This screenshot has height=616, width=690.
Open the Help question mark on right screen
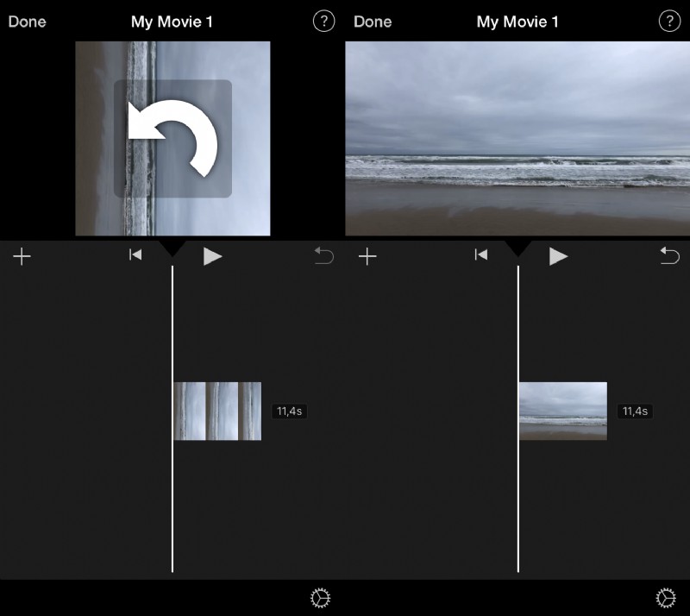click(669, 22)
